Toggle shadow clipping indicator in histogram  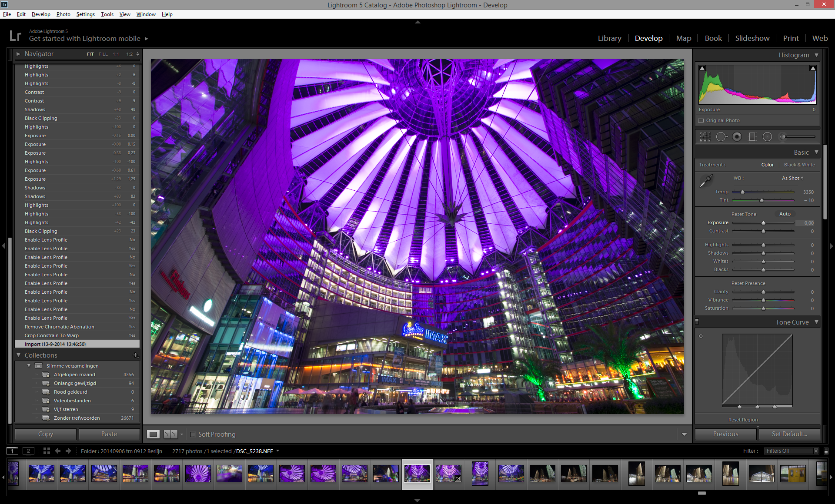[x=702, y=68]
